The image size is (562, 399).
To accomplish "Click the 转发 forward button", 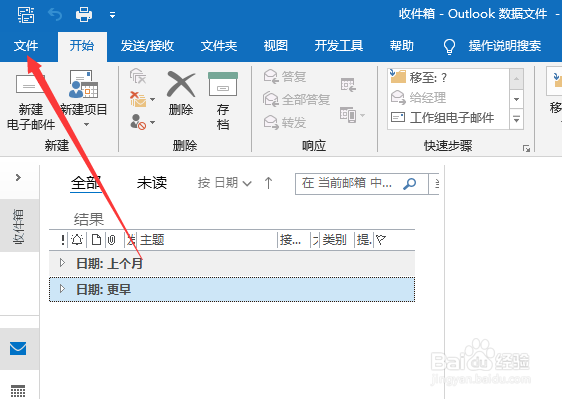I will coord(285,123).
